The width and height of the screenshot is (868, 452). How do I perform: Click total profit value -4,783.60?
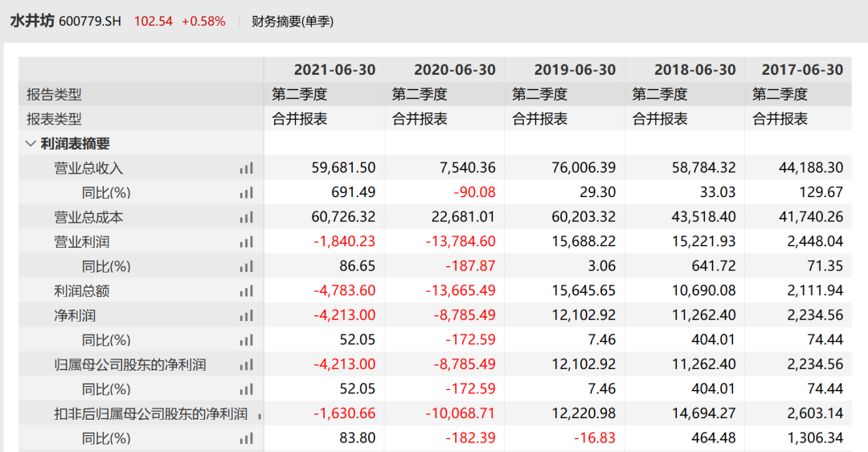pyautogui.click(x=344, y=290)
